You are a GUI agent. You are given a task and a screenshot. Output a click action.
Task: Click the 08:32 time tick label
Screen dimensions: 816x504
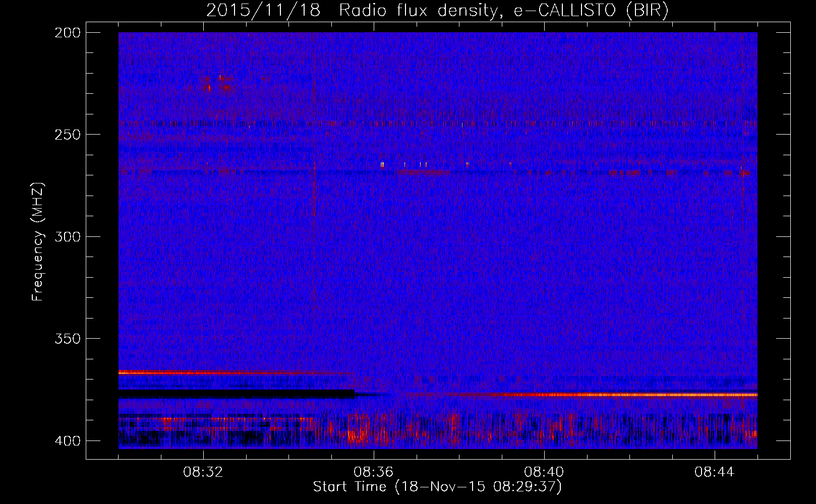(203, 472)
